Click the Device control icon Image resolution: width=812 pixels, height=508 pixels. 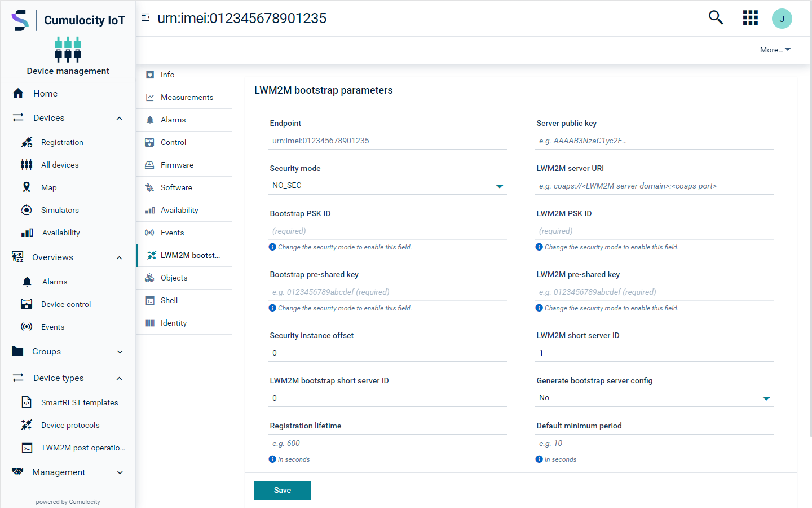click(x=27, y=304)
